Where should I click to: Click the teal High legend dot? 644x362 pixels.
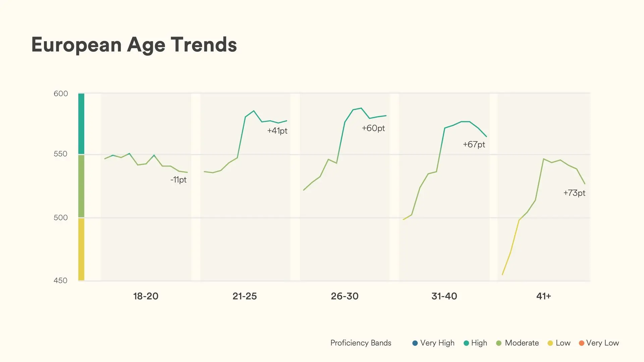[466, 343]
